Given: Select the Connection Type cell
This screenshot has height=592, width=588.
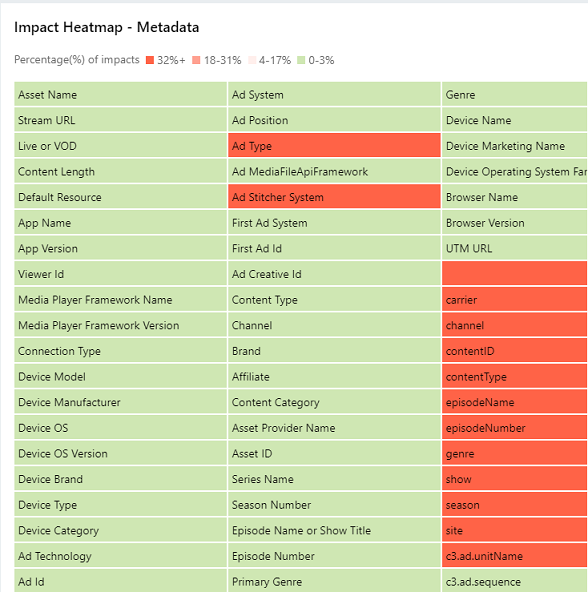Looking at the screenshot, I should [x=120, y=350].
